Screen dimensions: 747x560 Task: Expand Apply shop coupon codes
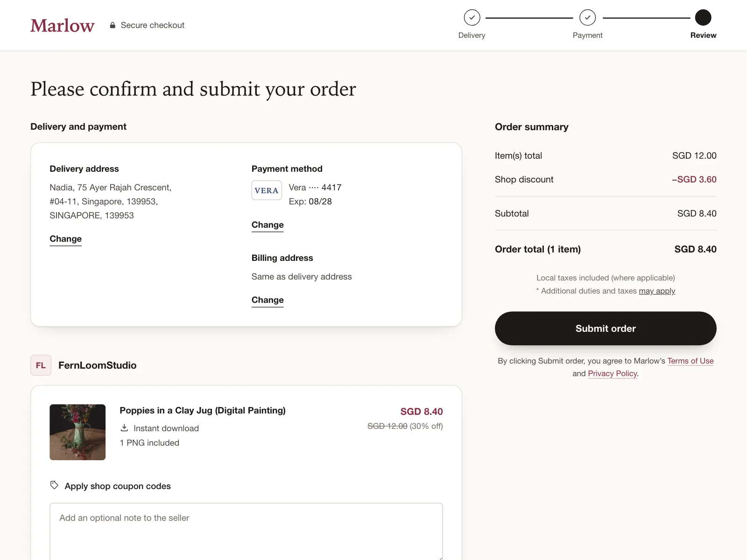point(118,486)
